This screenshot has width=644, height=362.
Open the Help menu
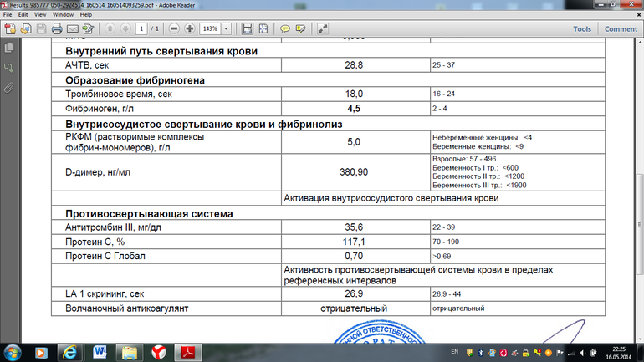click(86, 15)
